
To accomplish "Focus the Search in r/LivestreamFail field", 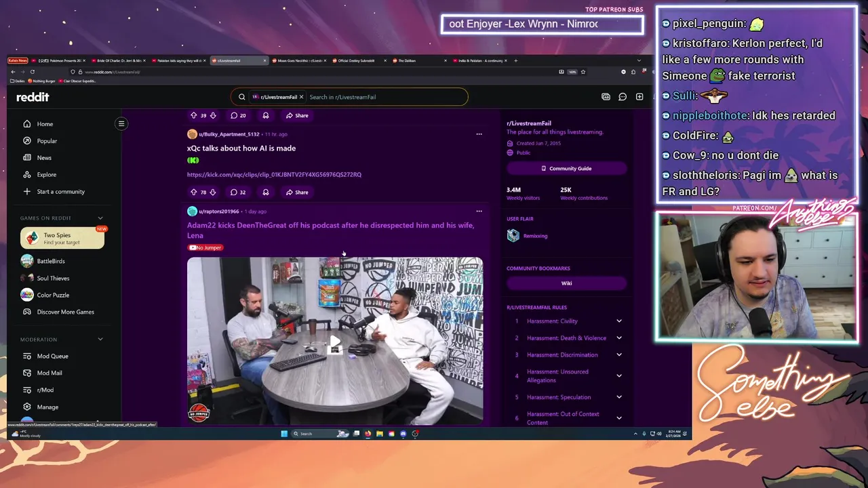I will (387, 97).
